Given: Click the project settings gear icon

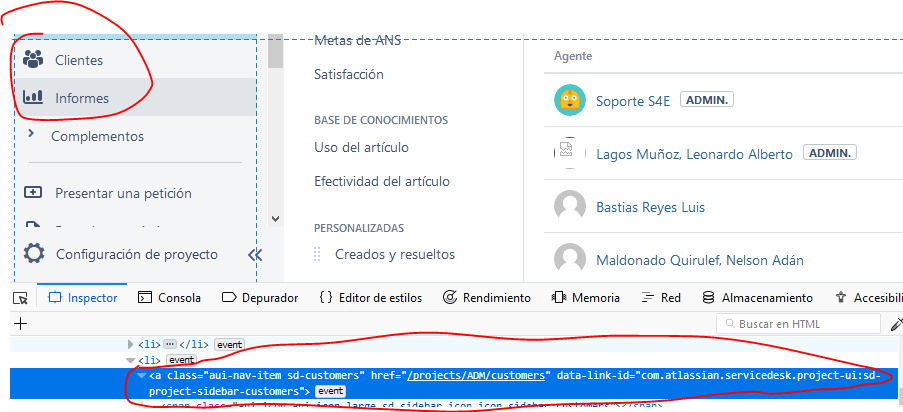Looking at the screenshot, I should [33, 254].
